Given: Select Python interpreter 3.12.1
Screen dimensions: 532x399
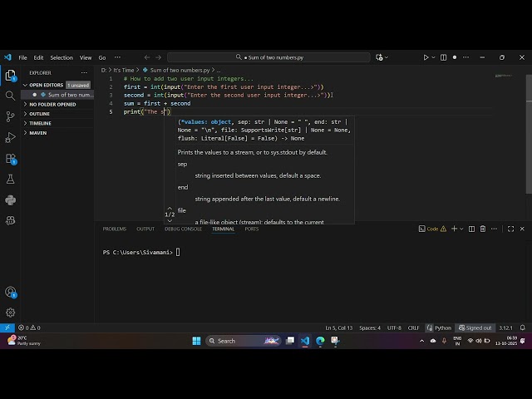Looking at the screenshot, I should pyautogui.click(x=505, y=328).
